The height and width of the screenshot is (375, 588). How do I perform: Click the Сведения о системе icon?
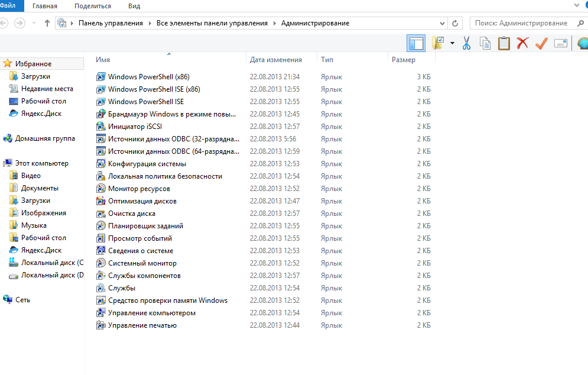[101, 250]
